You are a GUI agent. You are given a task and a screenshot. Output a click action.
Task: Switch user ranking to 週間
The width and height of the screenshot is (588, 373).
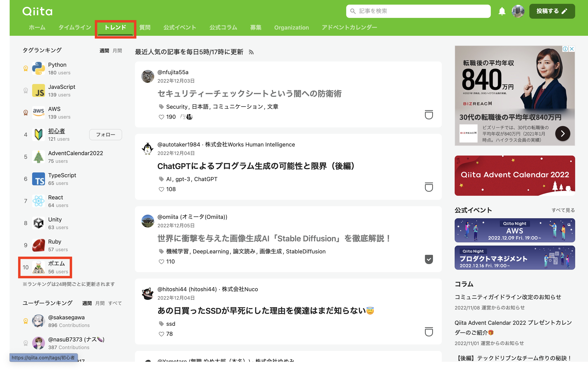87,303
